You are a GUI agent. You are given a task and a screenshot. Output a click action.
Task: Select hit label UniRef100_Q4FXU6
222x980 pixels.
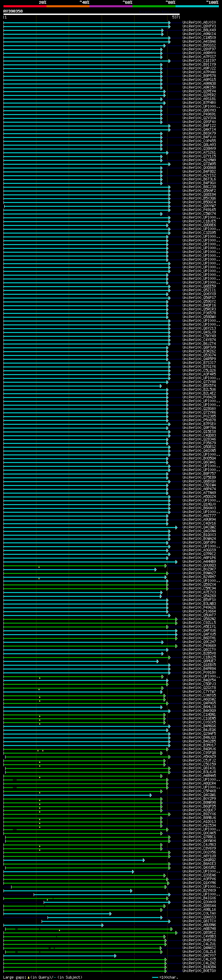click(x=199, y=630)
